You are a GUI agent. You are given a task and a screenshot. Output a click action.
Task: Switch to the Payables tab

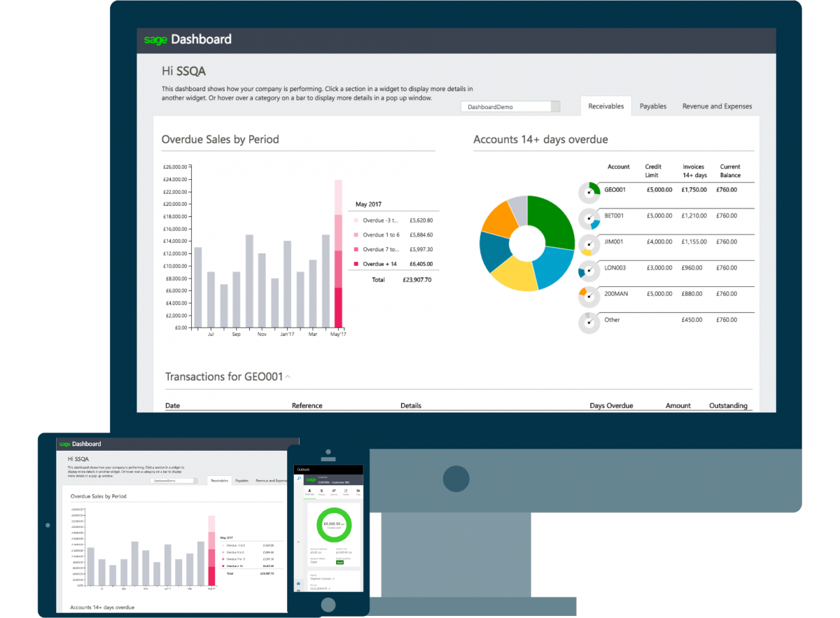[652, 106]
